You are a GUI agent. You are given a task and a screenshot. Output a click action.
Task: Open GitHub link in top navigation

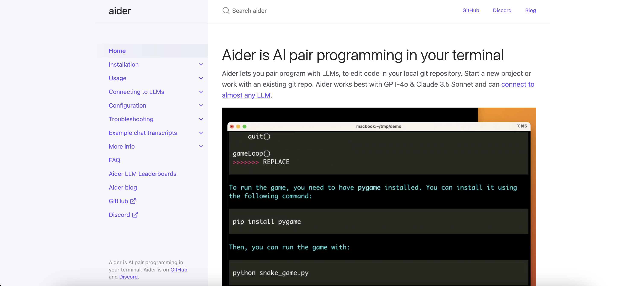(x=471, y=10)
